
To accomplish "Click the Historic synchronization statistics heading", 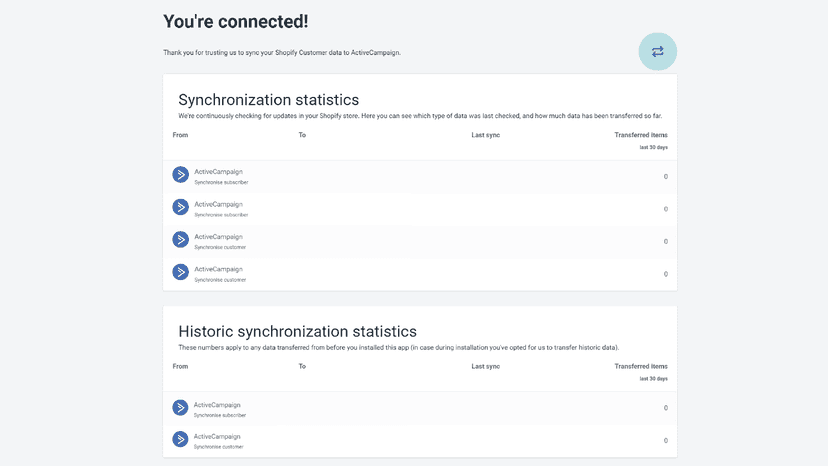I will click(x=297, y=331).
